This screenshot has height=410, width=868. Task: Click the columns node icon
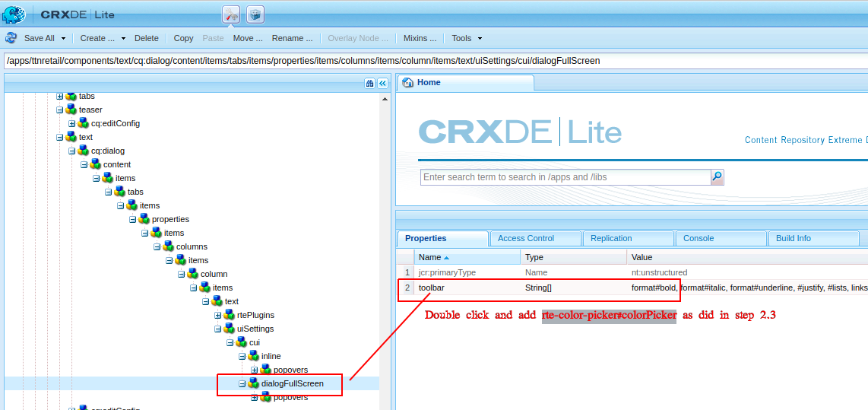point(168,246)
